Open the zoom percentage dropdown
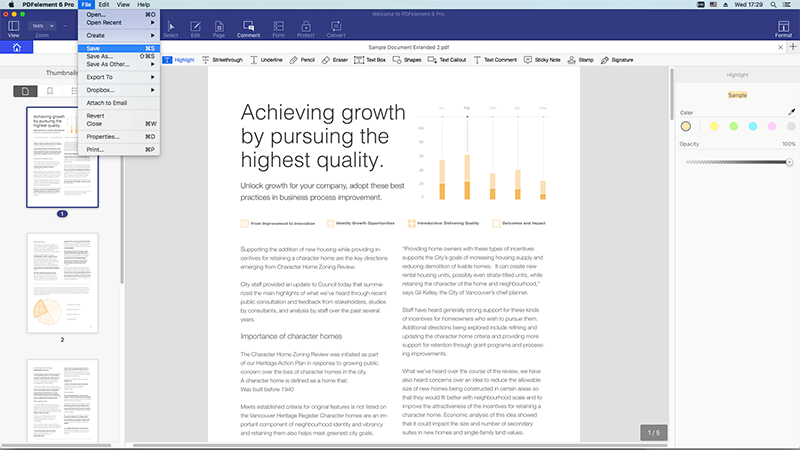This screenshot has height=450, width=800. 43,26
